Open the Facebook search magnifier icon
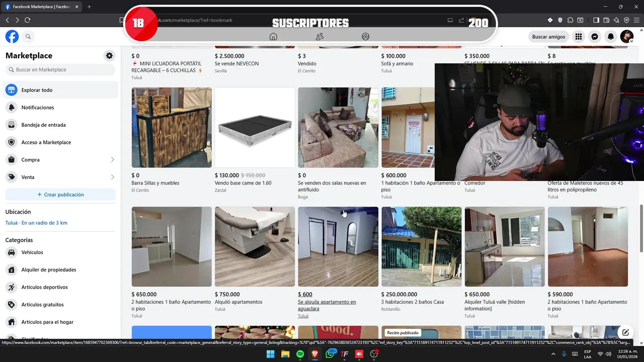Viewport: 644px width, 362px height. click(x=28, y=37)
